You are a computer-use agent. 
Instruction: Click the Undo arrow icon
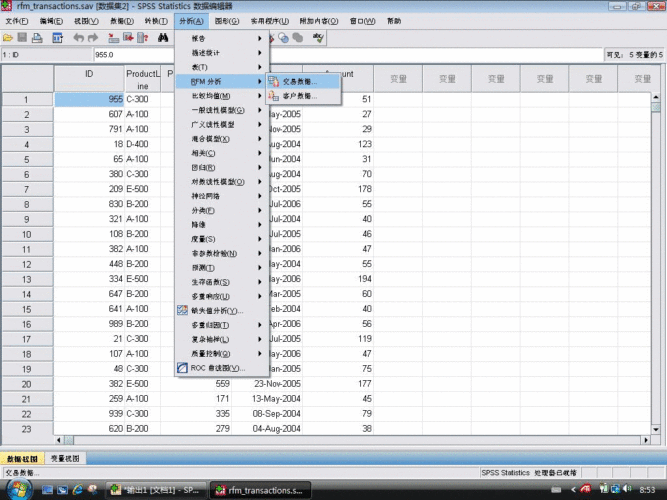78,38
